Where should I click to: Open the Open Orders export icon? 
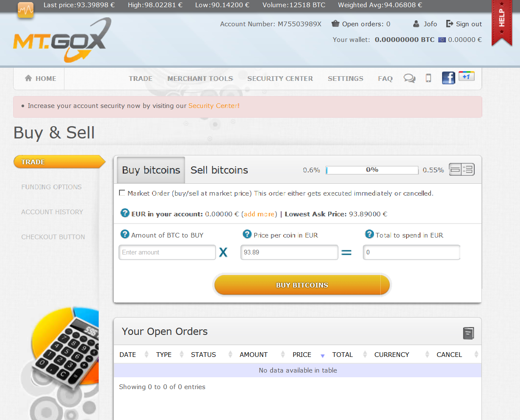tap(468, 333)
